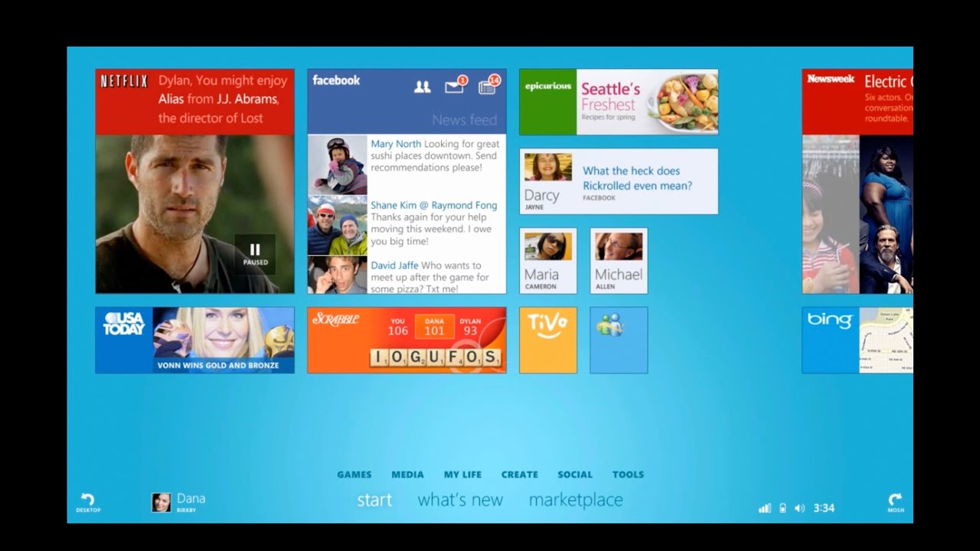Open the Scrabble game logo
980x551 pixels.
[336, 319]
